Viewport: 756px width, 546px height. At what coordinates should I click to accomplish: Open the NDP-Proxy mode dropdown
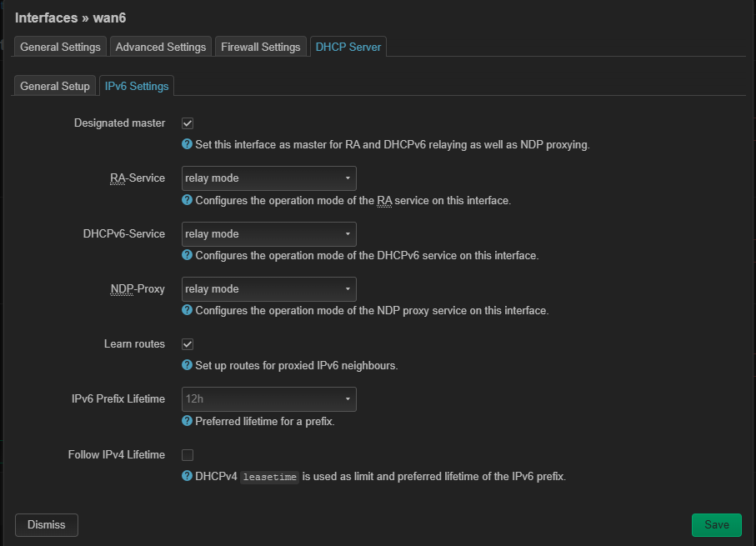coord(268,289)
